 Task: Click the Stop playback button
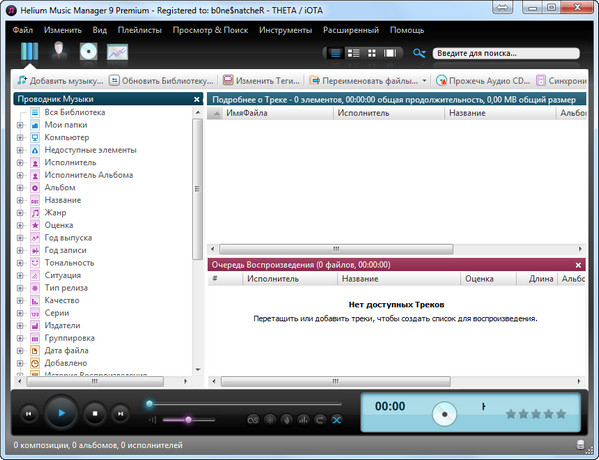(x=95, y=413)
